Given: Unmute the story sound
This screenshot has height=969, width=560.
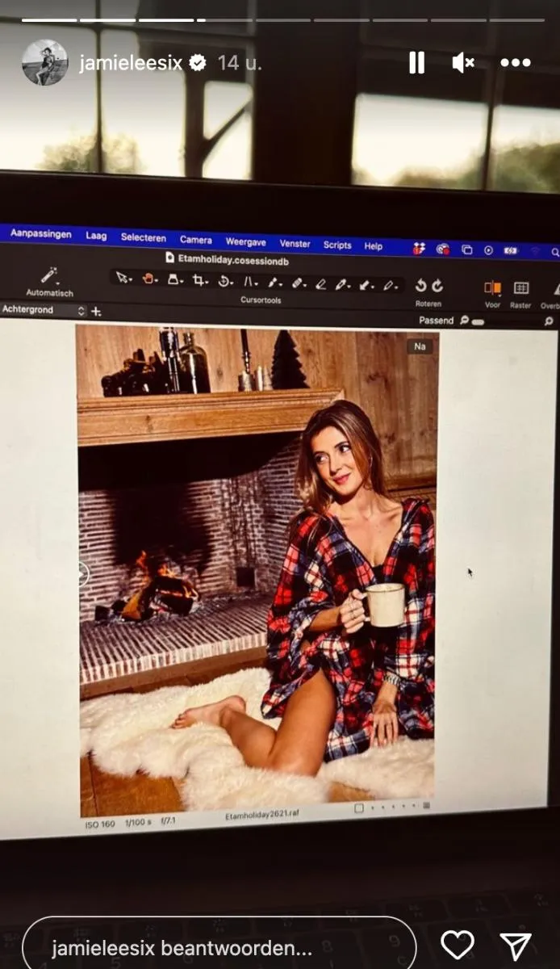Looking at the screenshot, I should pyautogui.click(x=463, y=62).
